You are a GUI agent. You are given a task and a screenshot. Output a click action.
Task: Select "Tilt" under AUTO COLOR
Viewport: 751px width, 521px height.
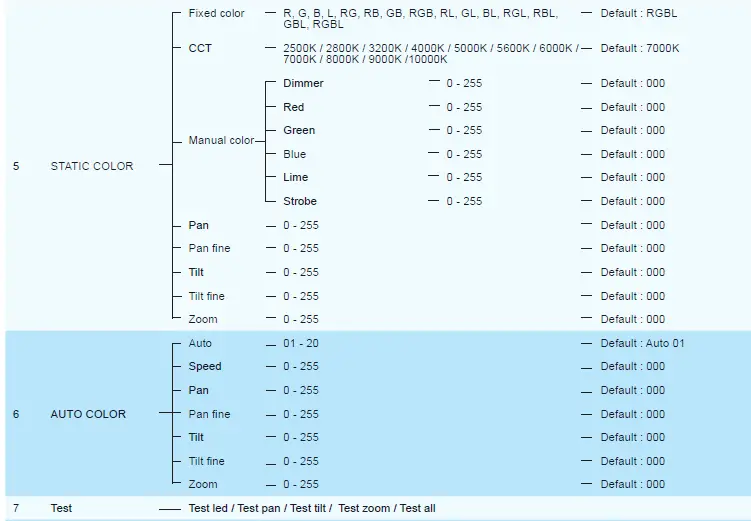(196, 437)
